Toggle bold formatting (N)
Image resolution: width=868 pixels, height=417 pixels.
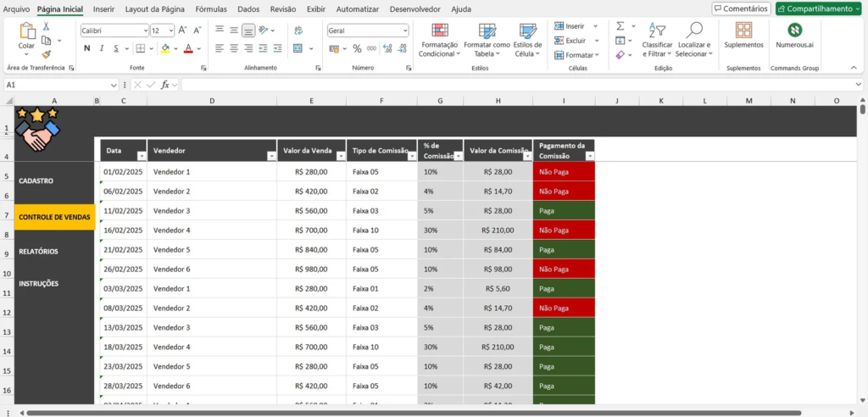tap(86, 49)
